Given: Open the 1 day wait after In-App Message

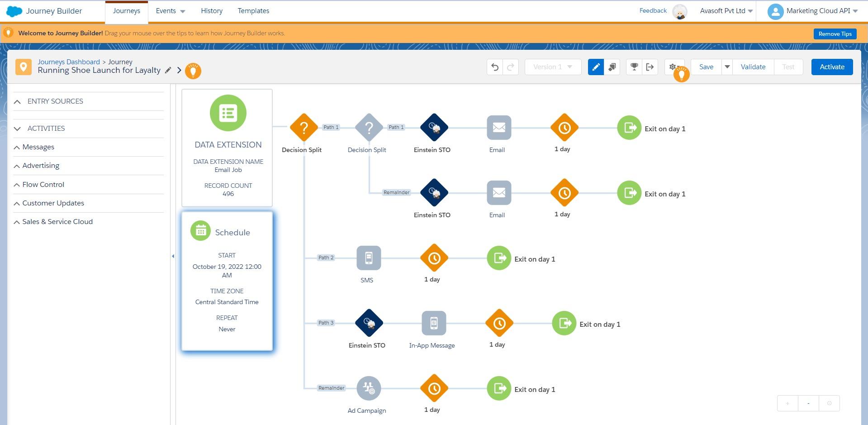Looking at the screenshot, I should click(x=499, y=323).
